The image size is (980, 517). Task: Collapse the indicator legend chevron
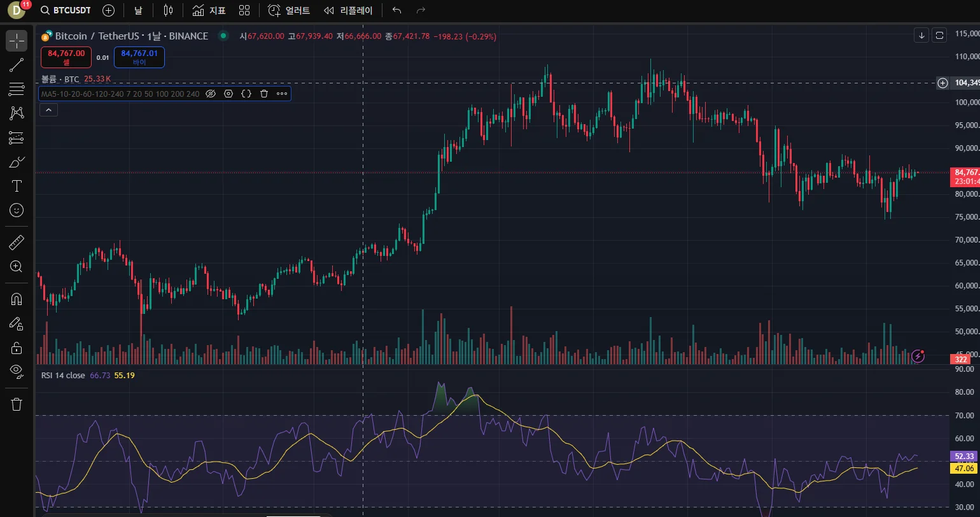click(x=48, y=110)
